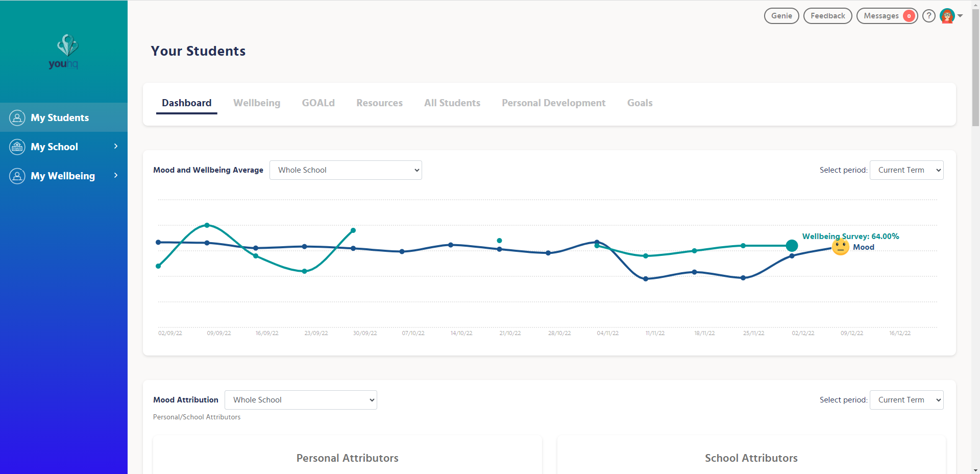980x474 pixels.
Task: Click the large Wellbeing Survey data point
Action: (792, 246)
